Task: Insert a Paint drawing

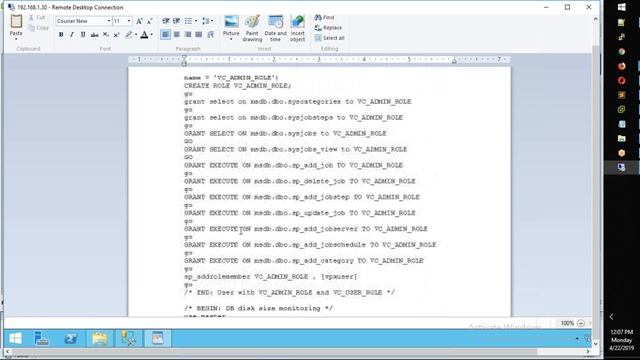Action: coord(252,28)
